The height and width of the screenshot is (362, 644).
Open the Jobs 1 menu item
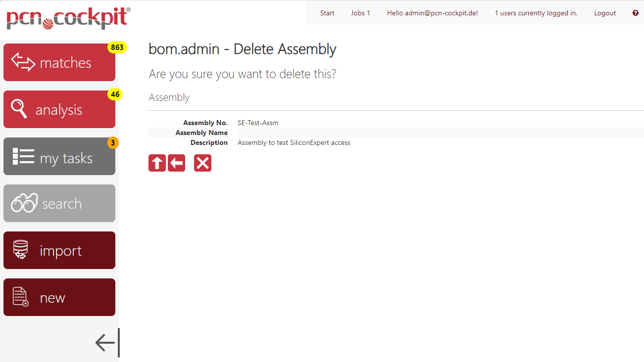click(360, 13)
